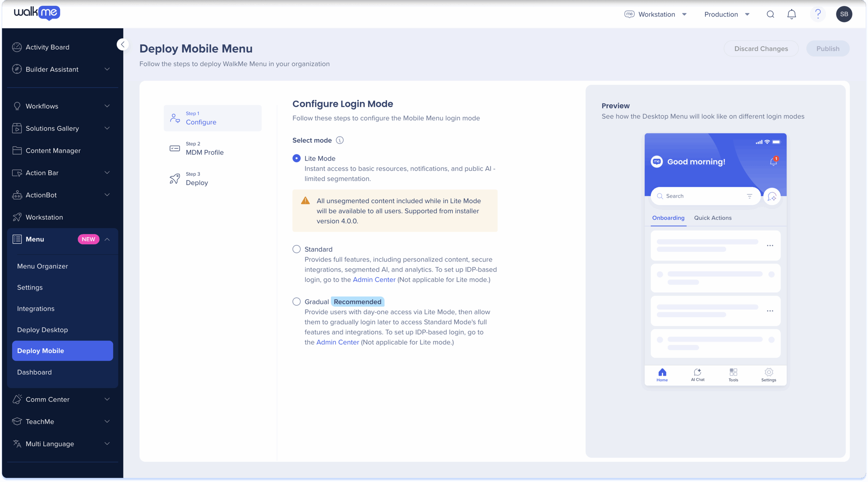Go to Step 3 Deploy
868x482 pixels.
[213, 179]
